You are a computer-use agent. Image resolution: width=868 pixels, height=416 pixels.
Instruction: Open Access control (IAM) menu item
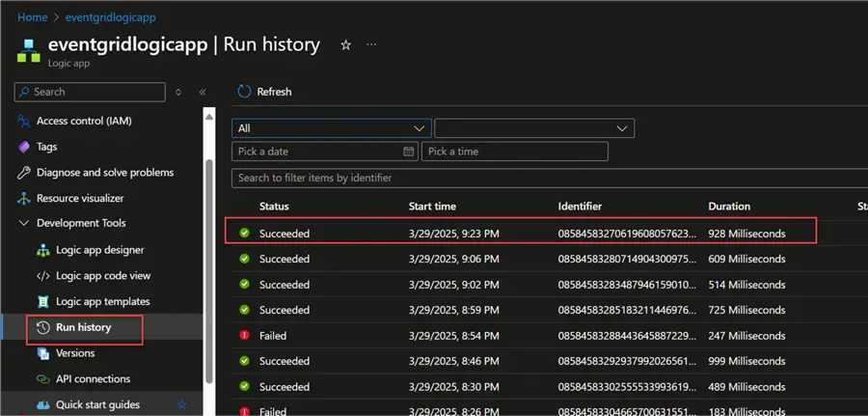(x=84, y=121)
